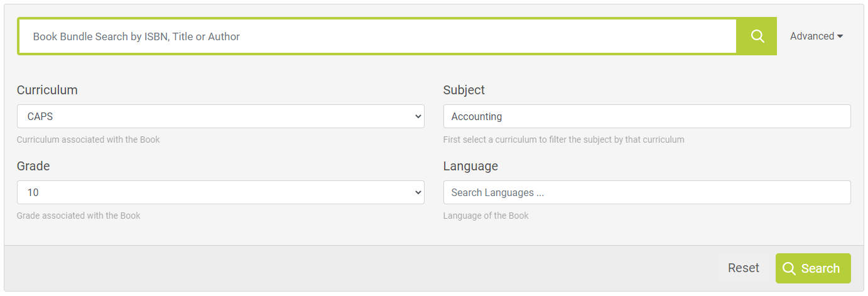Click the green magnifier button beside the search bar
Screen dimensions: 868x296
pos(757,36)
